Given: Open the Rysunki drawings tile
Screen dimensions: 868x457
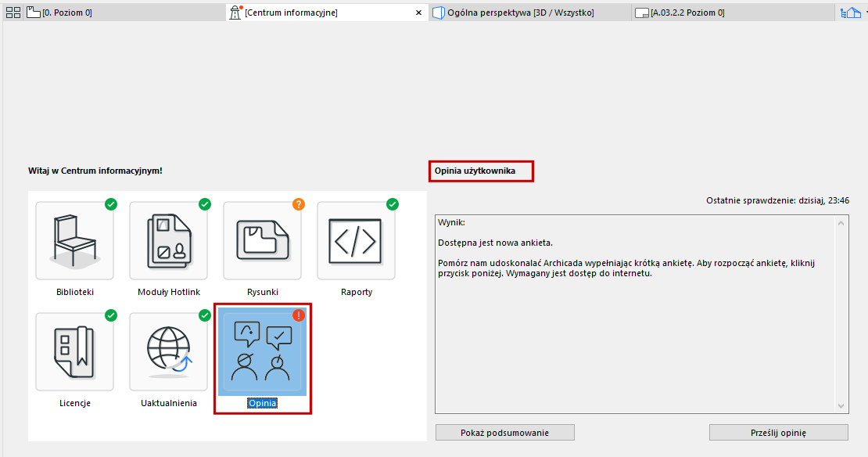Looking at the screenshot, I should coord(263,240).
